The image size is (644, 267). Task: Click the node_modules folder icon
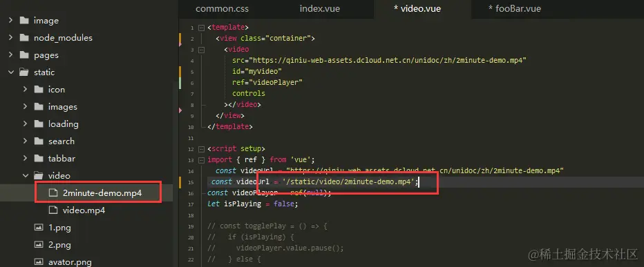(x=24, y=38)
